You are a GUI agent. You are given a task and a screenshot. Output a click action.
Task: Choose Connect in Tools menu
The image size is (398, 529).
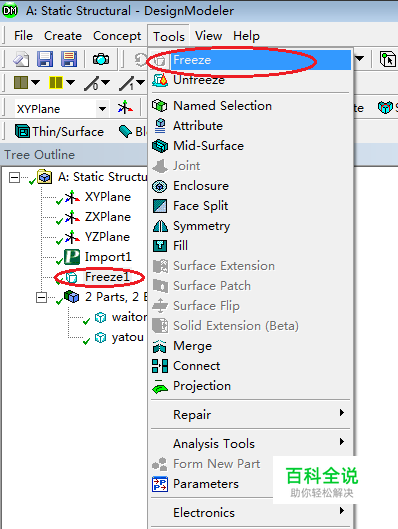[x=251, y=366]
